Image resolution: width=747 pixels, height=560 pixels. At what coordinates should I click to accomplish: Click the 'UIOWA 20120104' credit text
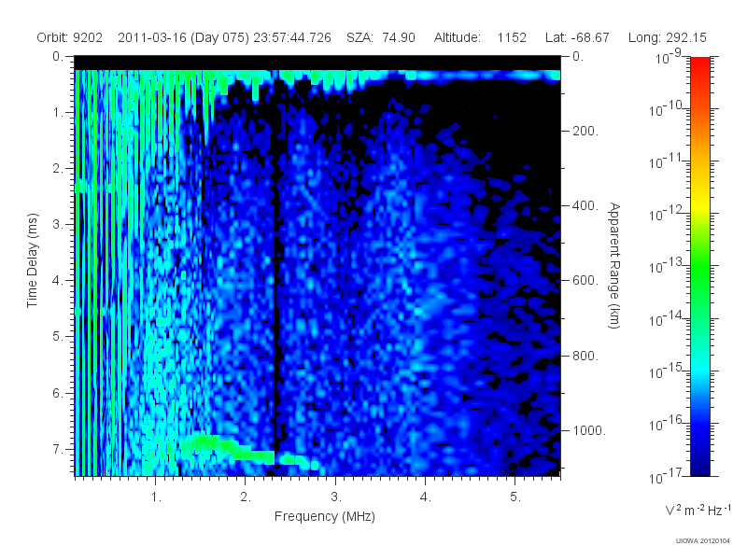703,540
